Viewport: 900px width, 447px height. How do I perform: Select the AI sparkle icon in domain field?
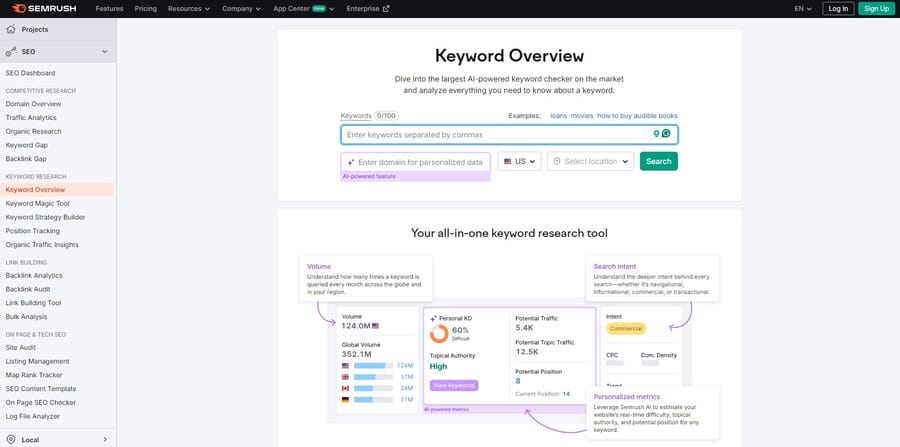(351, 162)
